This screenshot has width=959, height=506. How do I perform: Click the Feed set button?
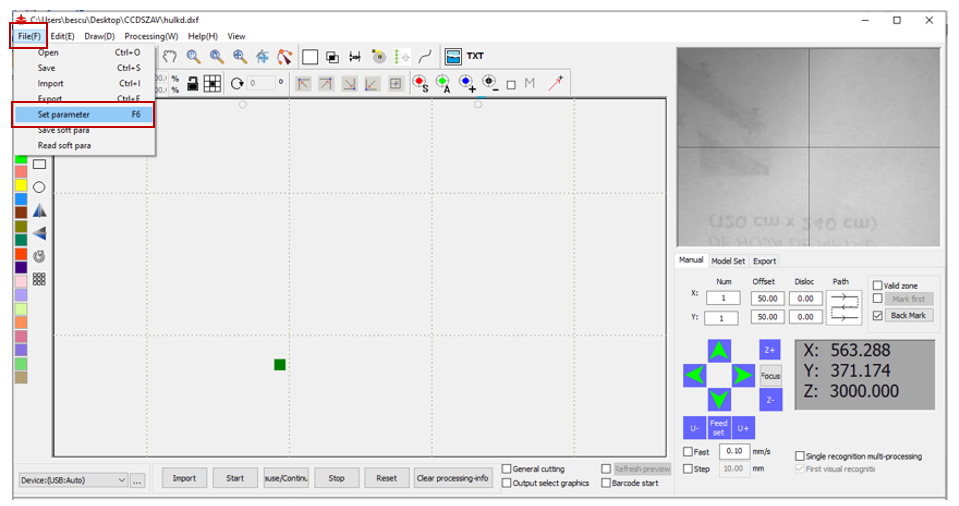[x=719, y=428]
